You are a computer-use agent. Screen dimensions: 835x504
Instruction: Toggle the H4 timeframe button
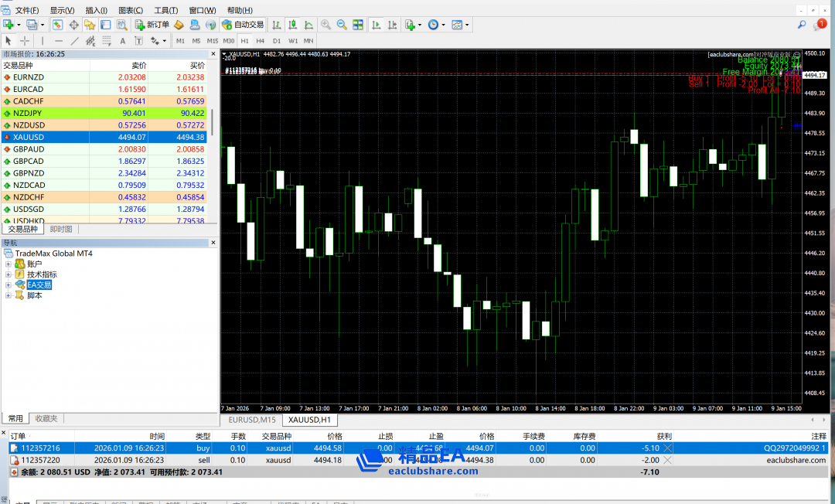point(261,40)
